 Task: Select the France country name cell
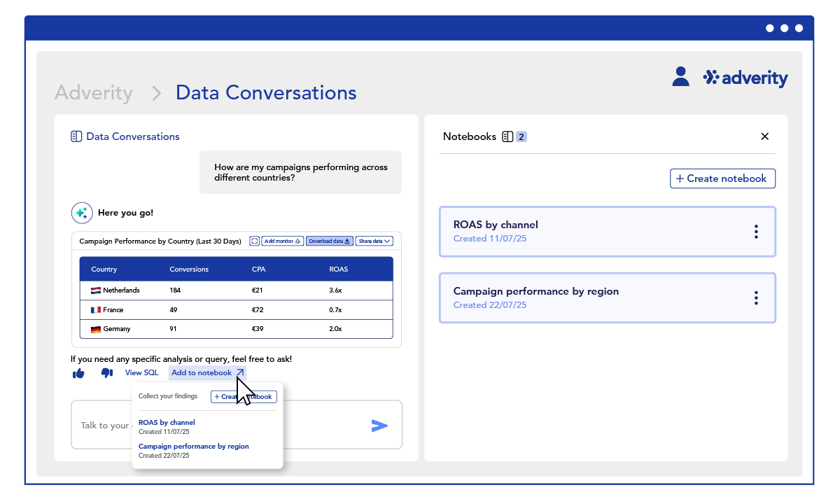pyautogui.click(x=113, y=309)
